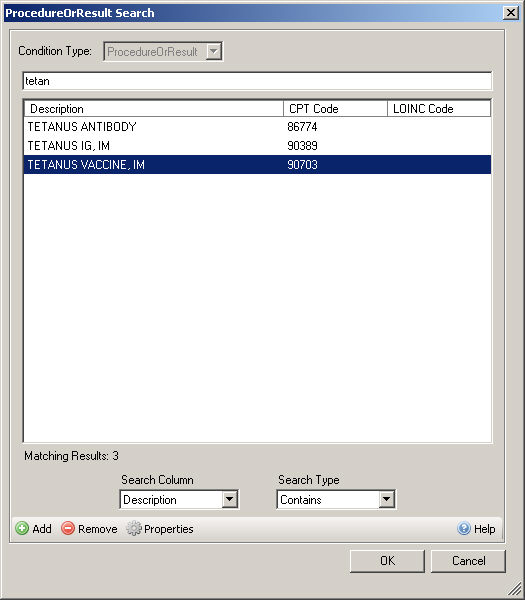Screen dimensions: 525x600
Task: Sort by the Description column header
Action: click(x=153, y=109)
